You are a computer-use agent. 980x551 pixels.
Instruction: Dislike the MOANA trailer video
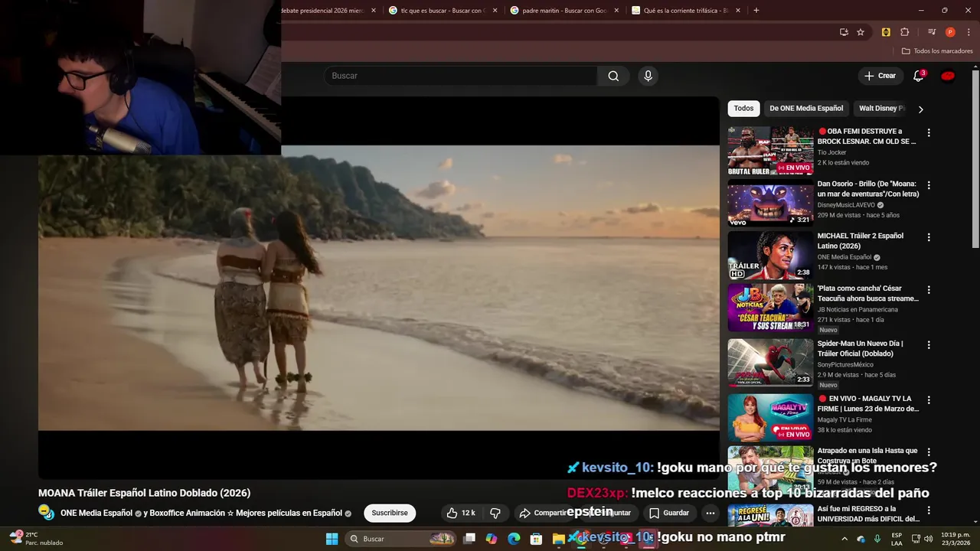pos(495,513)
